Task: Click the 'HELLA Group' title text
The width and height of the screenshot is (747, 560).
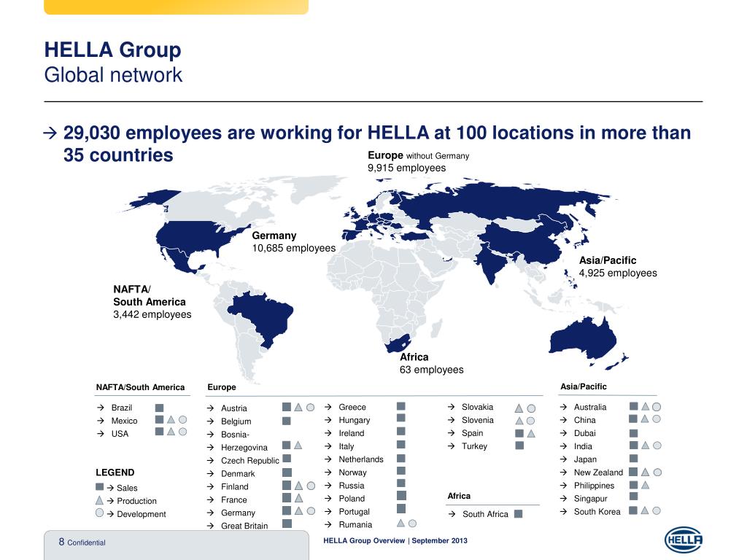Action: (113, 50)
